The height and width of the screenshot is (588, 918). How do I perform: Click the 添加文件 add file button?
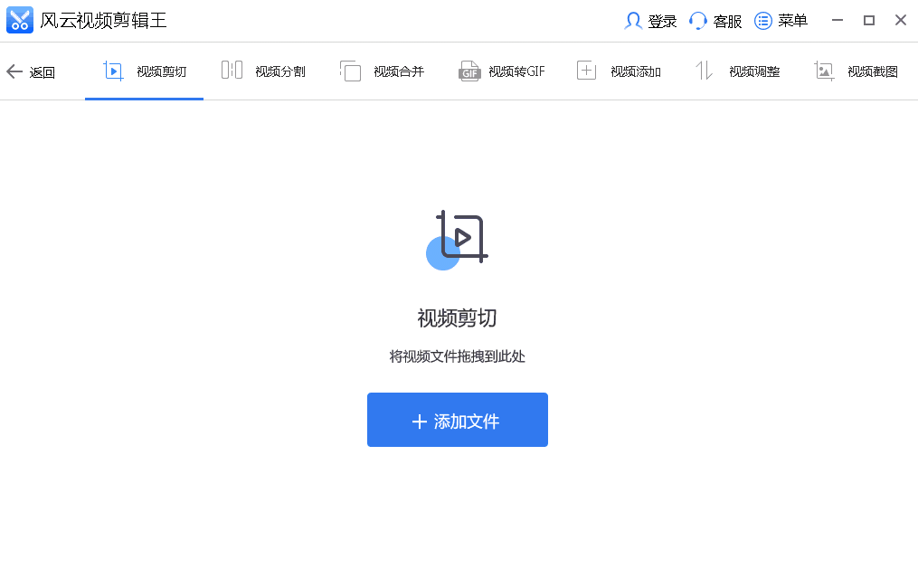(x=457, y=419)
